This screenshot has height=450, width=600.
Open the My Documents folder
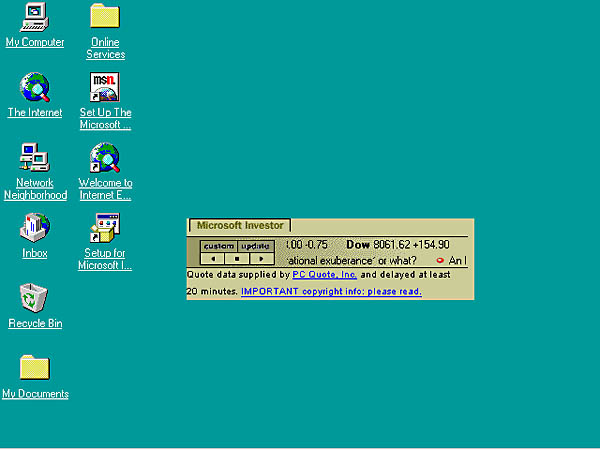click(x=34, y=368)
